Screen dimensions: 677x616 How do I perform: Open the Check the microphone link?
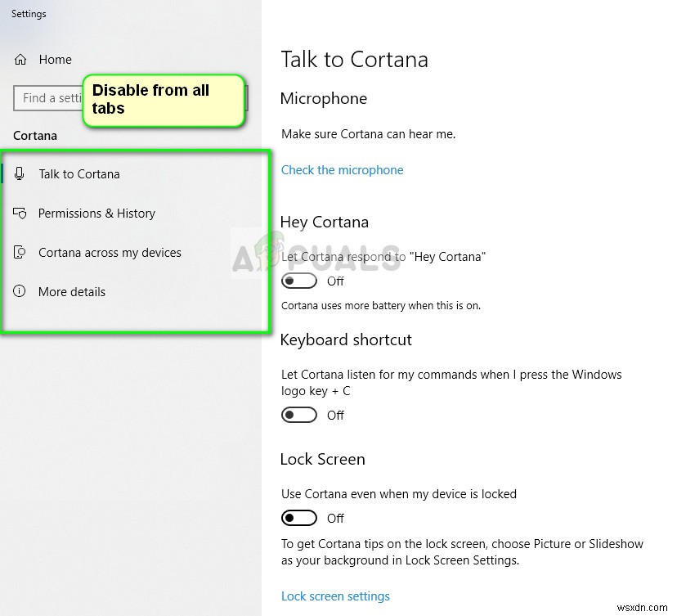(x=342, y=169)
